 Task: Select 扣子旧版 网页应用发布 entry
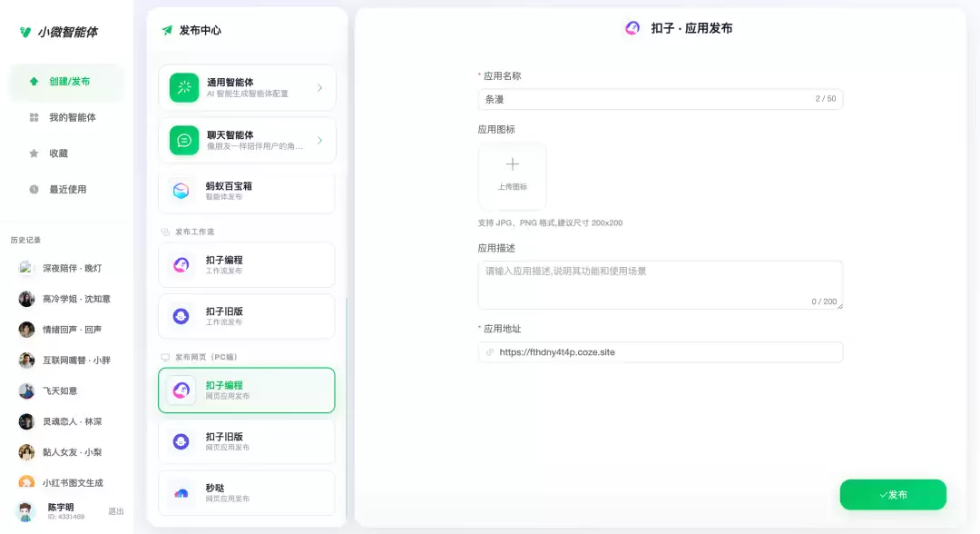coord(247,441)
